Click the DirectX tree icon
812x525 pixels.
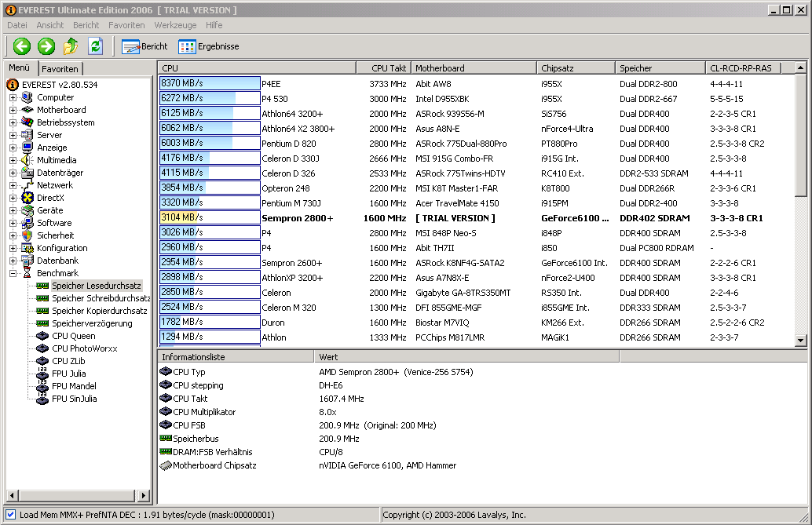pos(27,198)
